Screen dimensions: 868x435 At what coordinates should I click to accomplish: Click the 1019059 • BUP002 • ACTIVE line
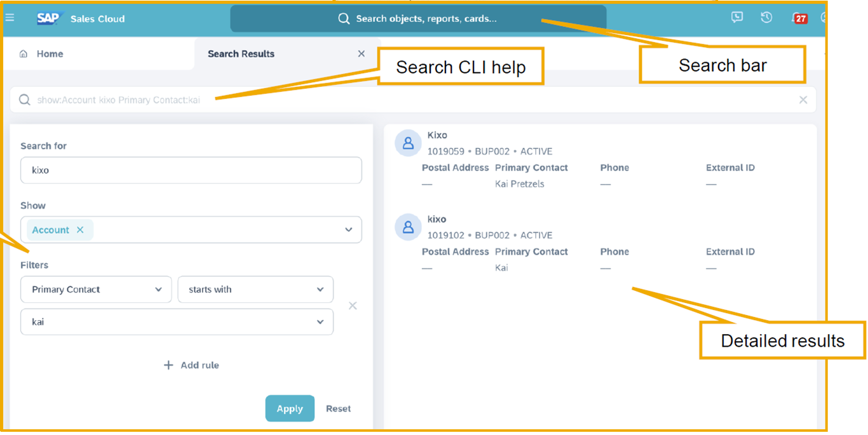[x=490, y=152]
